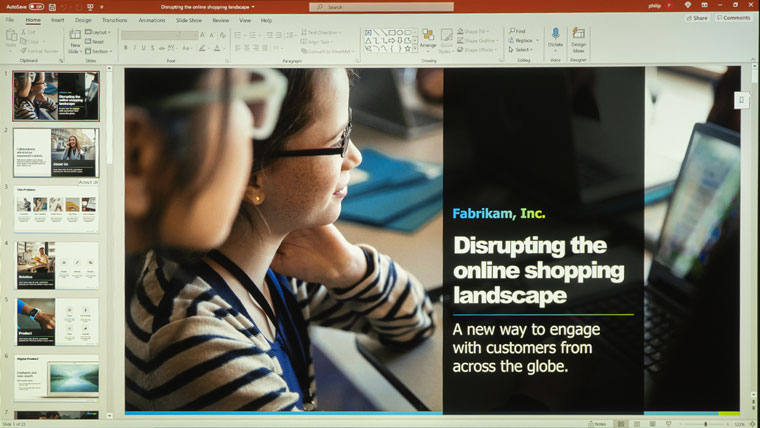Open the Transitions tab

point(114,20)
